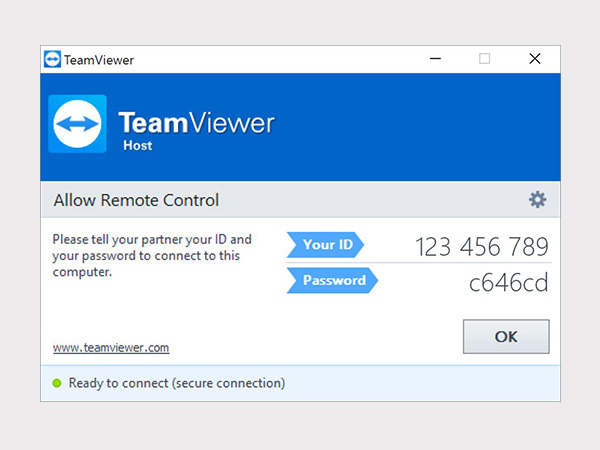Select the password value c646cd
600x450 pixels.
click(x=509, y=282)
